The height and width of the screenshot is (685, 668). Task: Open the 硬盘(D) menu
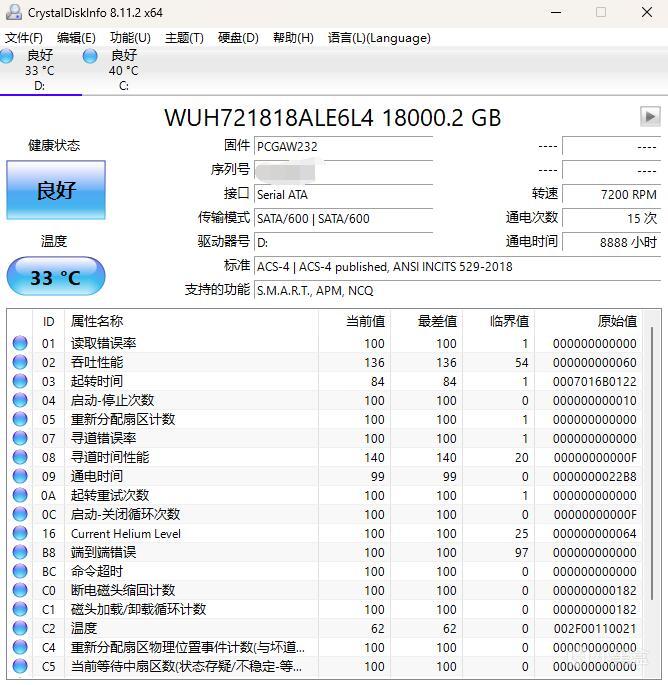[x=238, y=38]
